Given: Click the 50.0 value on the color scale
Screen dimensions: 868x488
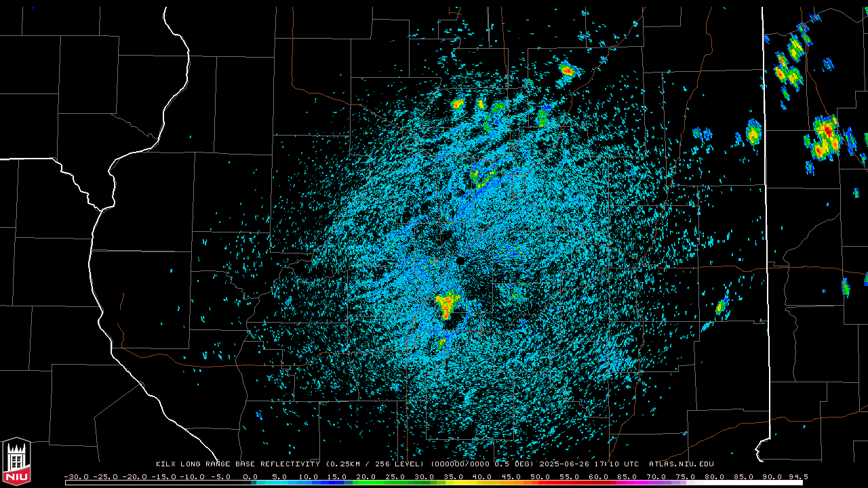Looking at the screenshot, I should [x=540, y=476].
